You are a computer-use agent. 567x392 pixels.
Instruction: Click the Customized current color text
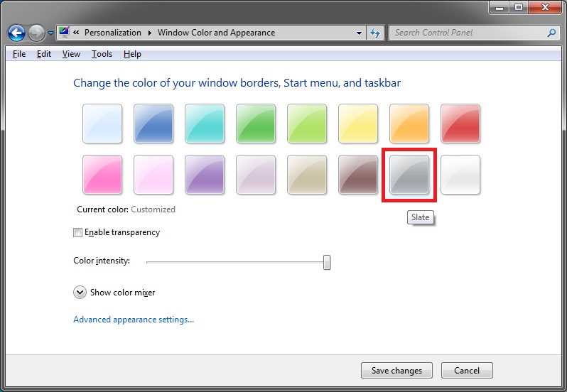[153, 209]
